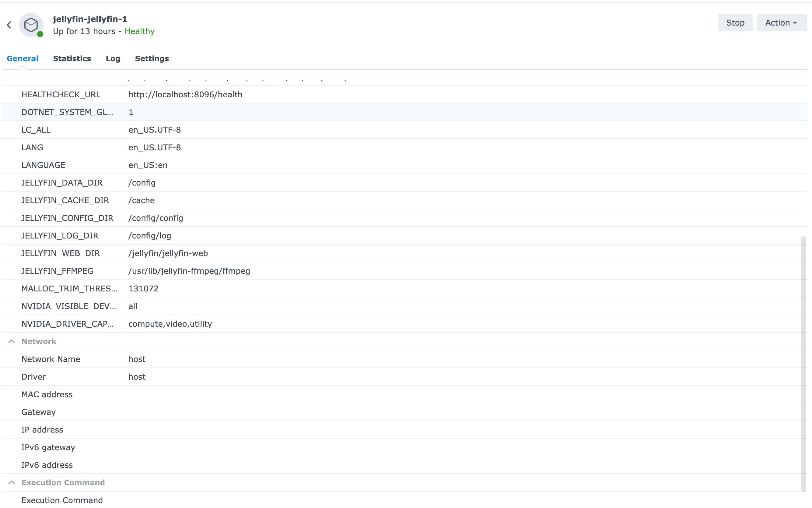
Task: Open the Settings tab
Action: pyautogui.click(x=152, y=58)
